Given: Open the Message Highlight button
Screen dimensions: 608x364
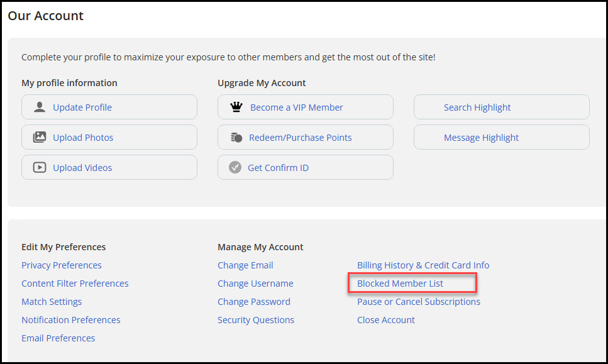Looking at the screenshot, I should point(501,137).
